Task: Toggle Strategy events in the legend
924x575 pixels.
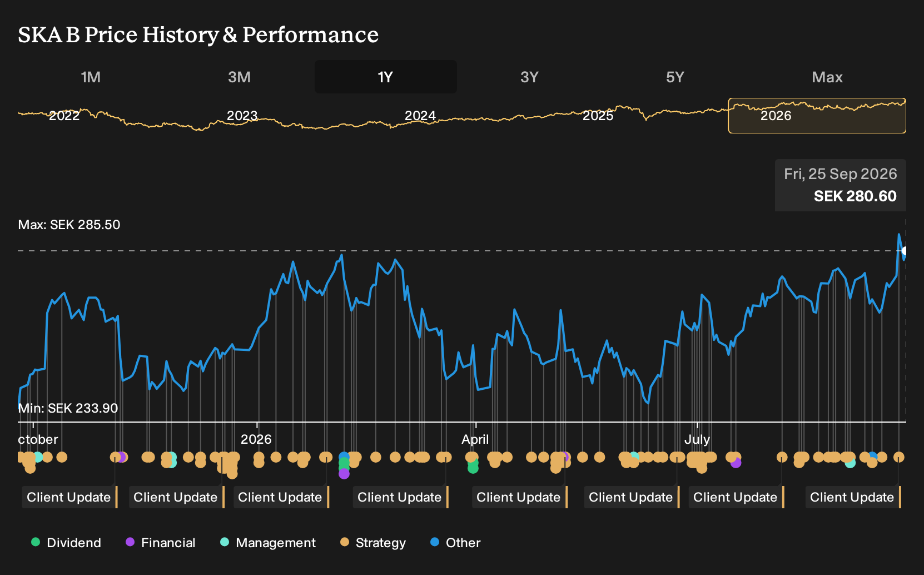Action: (373, 543)
